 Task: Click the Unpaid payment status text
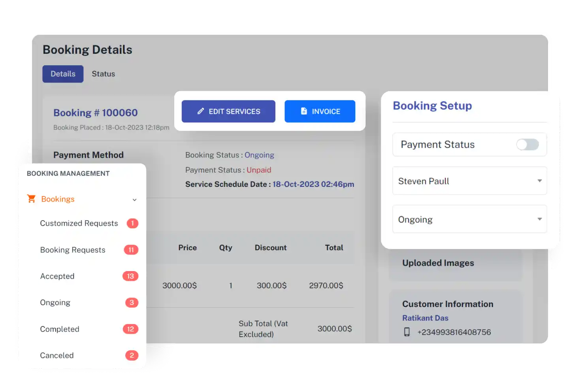(259, 170)
